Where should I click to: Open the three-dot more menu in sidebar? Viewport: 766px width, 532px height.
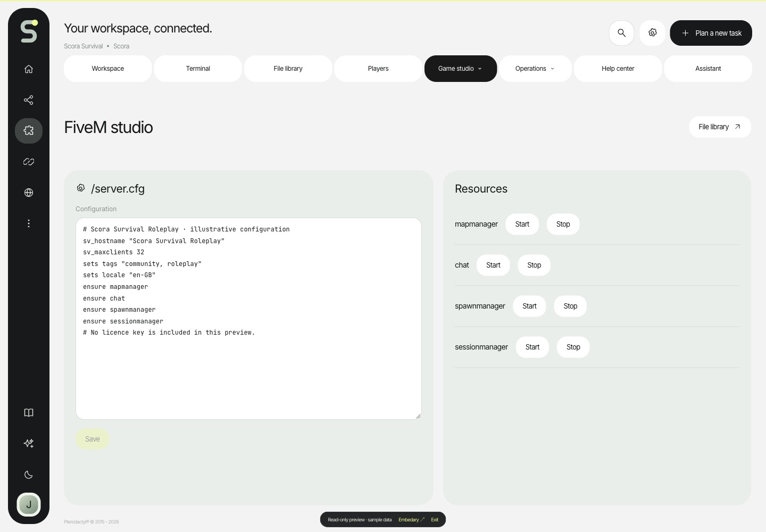[x=29, y=223]
